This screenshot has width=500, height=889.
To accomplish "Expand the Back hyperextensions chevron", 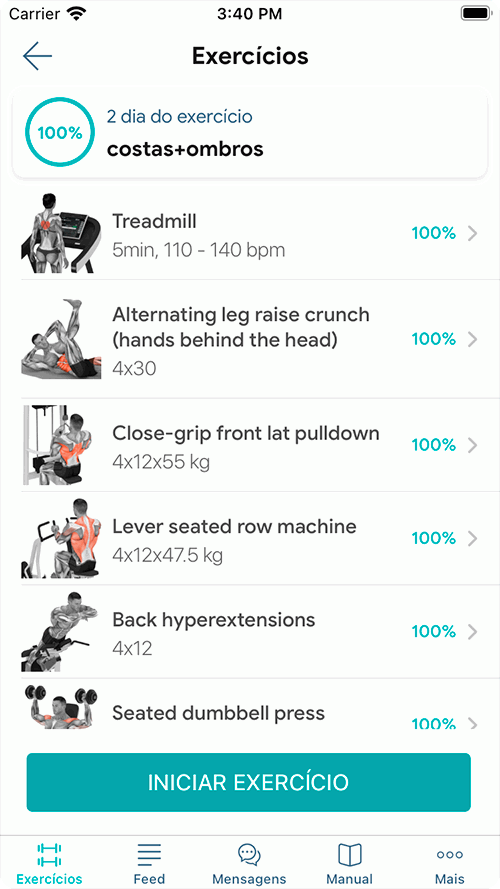I will 473,632.
